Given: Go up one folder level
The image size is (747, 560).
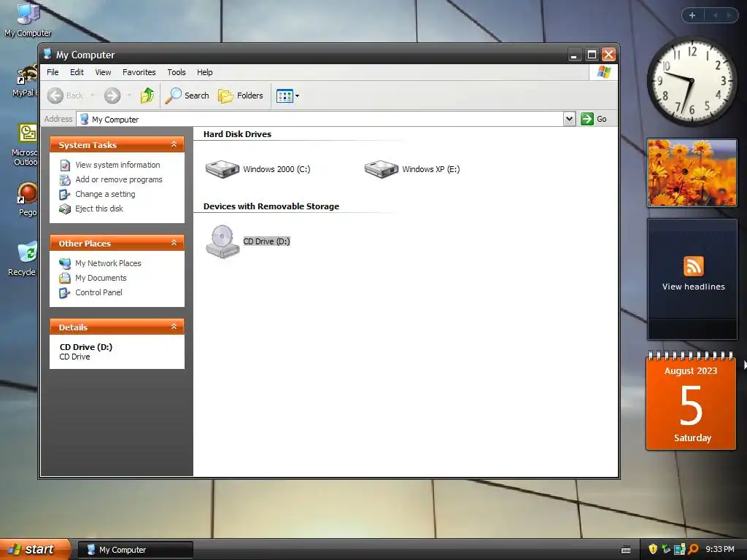Looking at the screenshot, I should (147, 96).
